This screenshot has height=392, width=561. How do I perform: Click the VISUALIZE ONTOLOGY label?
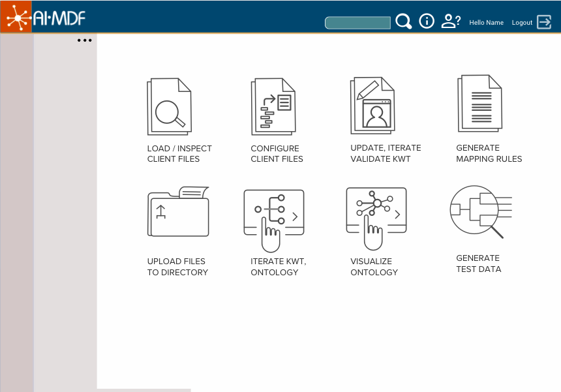(374, 267)
